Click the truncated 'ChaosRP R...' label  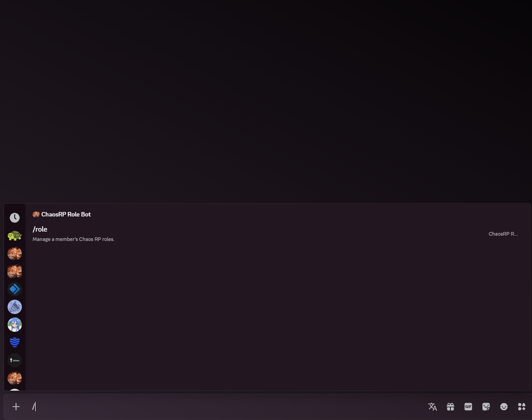tap(503, 234)
